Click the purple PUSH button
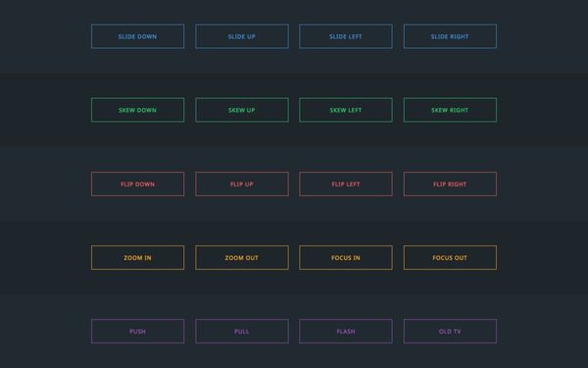 coord(137,332)
